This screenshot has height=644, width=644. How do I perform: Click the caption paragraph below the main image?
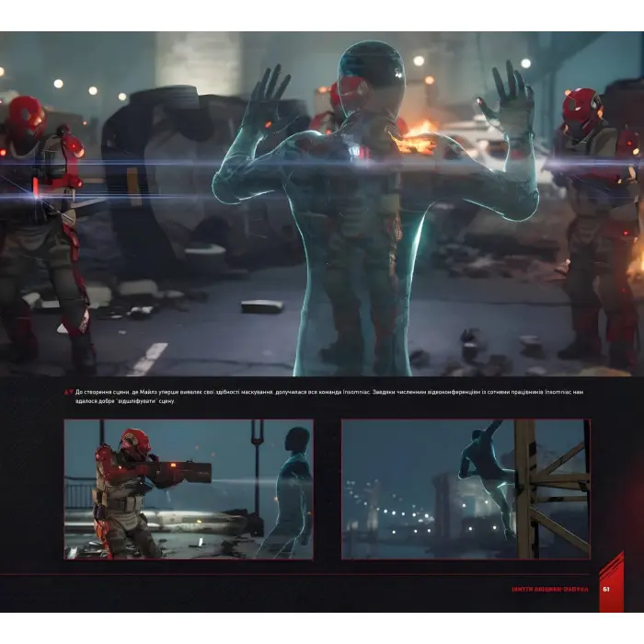click(x=322, y=397)
